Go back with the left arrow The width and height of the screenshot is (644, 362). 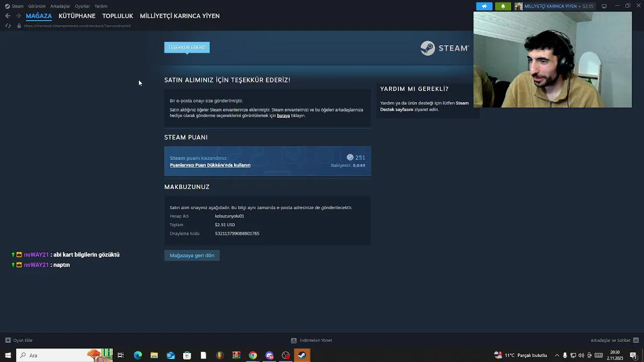(8, 16)
